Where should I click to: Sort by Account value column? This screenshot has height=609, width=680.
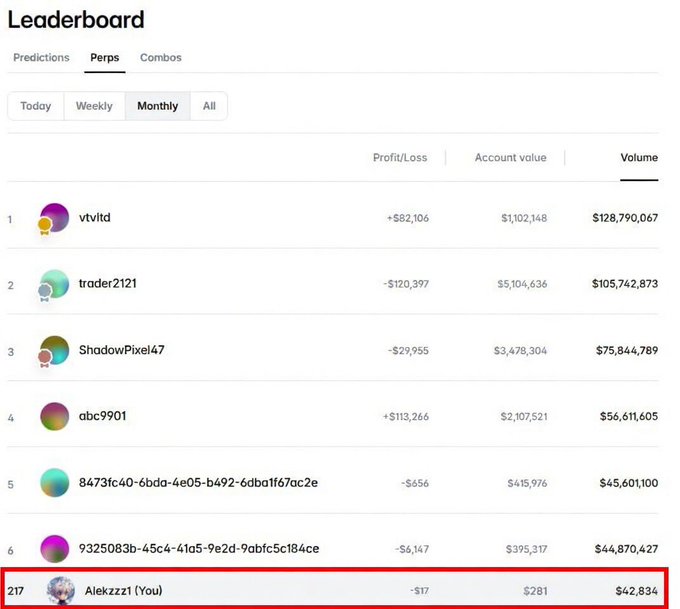click(510, 157)
